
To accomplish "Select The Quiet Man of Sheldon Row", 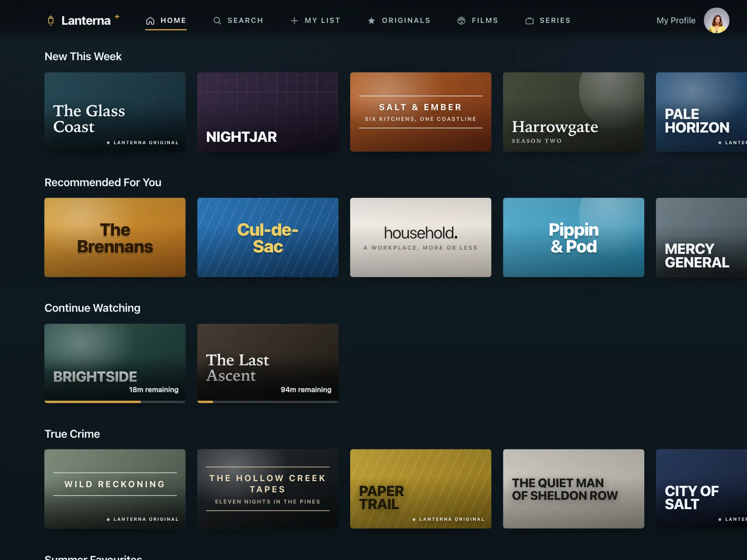I will (574, 489).
